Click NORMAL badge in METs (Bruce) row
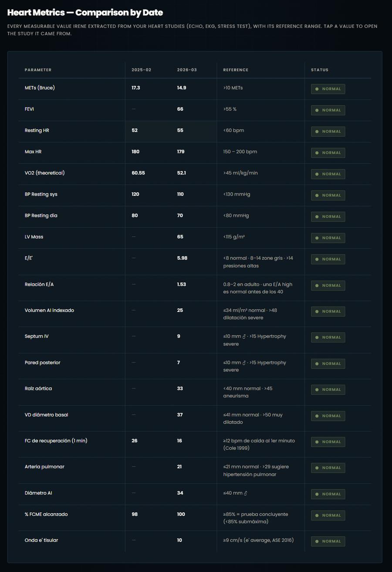The width and height of the screenshot is (392, 572). (x=328, y=89)
